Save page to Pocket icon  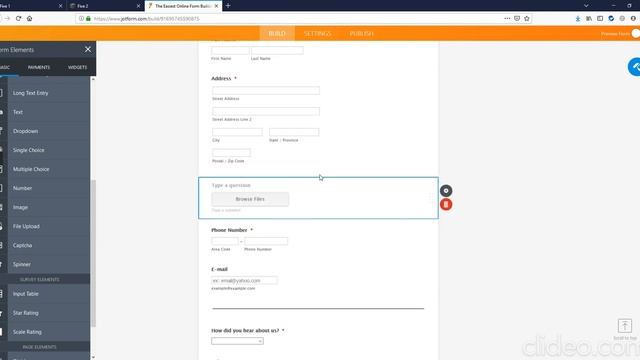517,18
